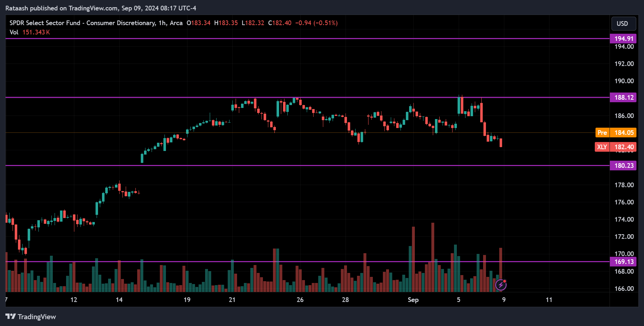The height and width of the screenshot is (326, 644).
Task: Click the SPDR Select Sector Fund title
Action: point(82,23)
